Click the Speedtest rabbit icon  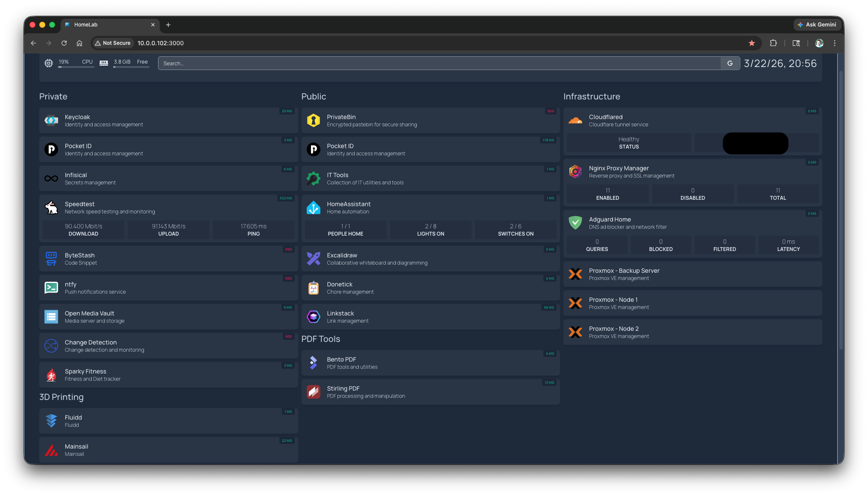(x=51, y=207)
